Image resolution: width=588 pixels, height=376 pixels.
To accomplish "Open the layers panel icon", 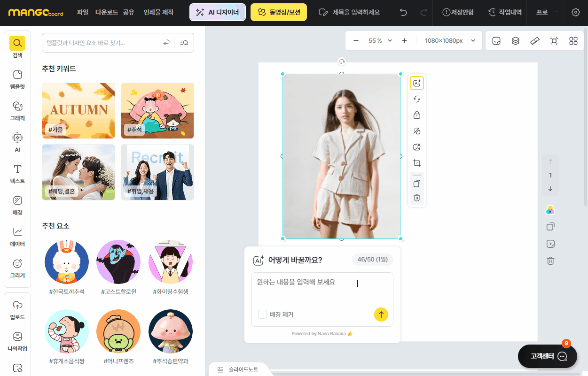I will coord(516,41).
